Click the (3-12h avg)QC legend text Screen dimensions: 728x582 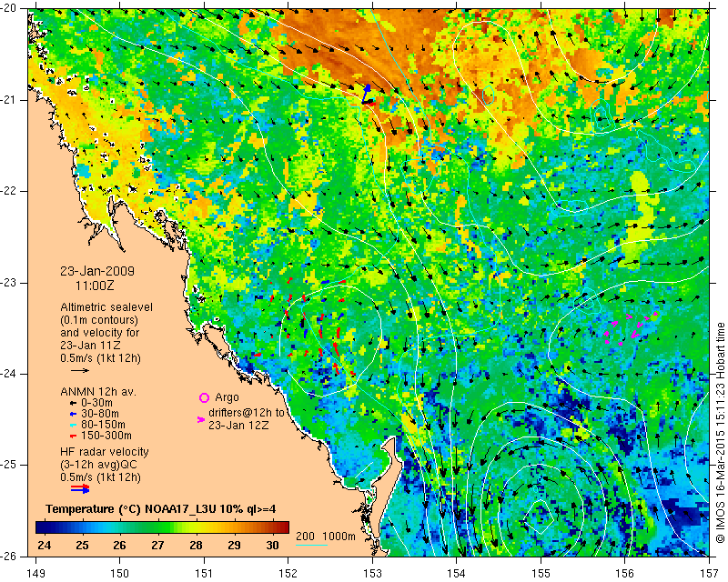(x=98, y=465)
